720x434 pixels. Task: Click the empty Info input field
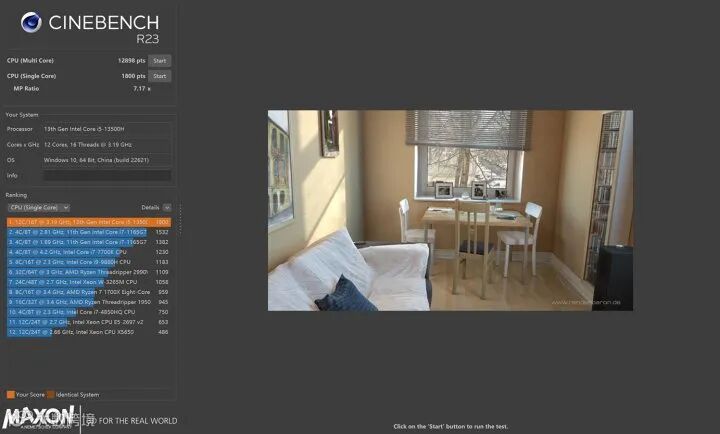pyautogui.click(x=107, y=175)
